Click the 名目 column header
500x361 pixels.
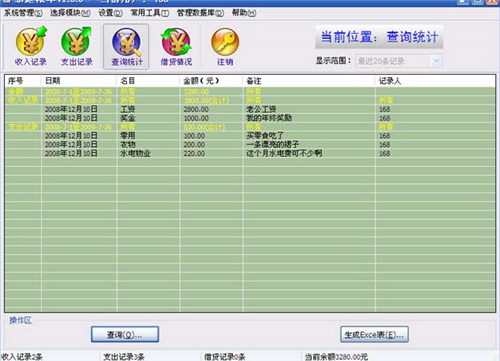pos(148,81)
